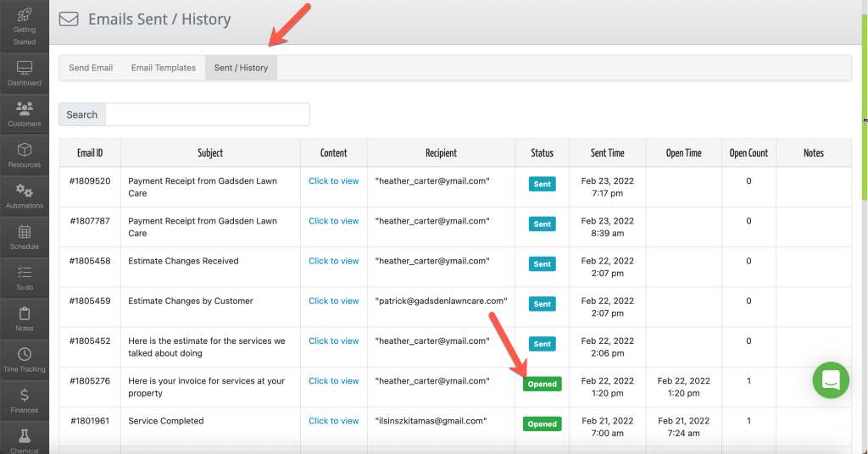868x454 pixels.
Task: Click recipient patrick@gadsdenlawncare.com
Action: click(x=441, y=301)
